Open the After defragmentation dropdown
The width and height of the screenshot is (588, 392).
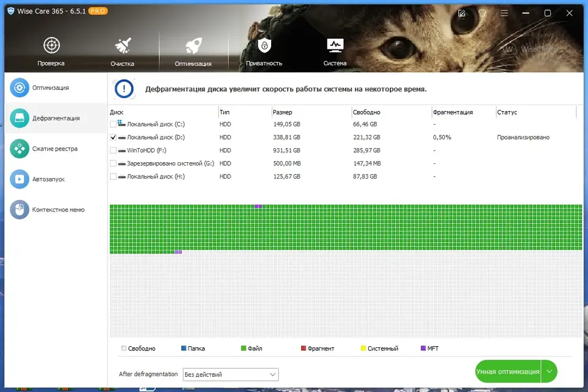(x=230, y=374)
